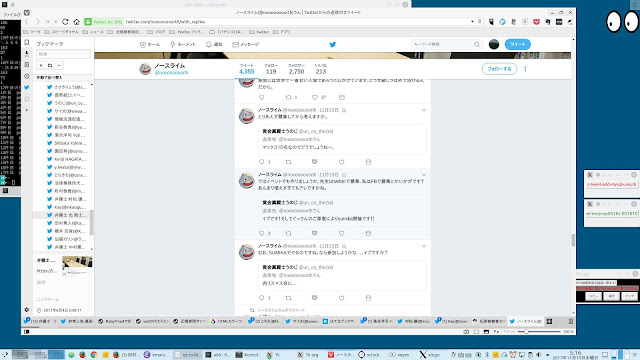Reply to the とりあえず募集 tweet
This screenshot has height=360, width=640.
(x=262, y=162)
